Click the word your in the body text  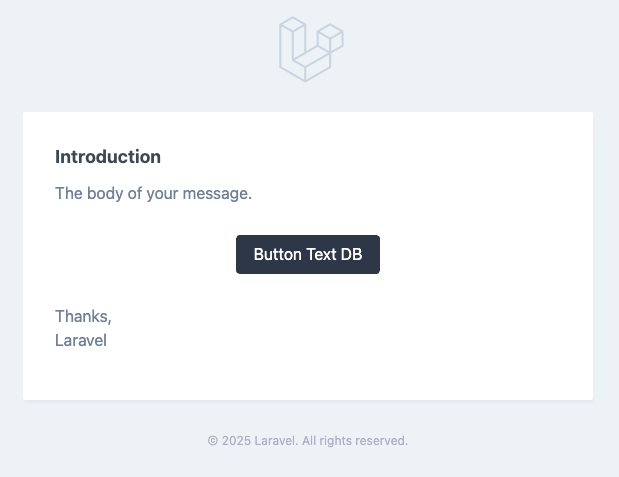pyautogui.click(x=163, y=193)
